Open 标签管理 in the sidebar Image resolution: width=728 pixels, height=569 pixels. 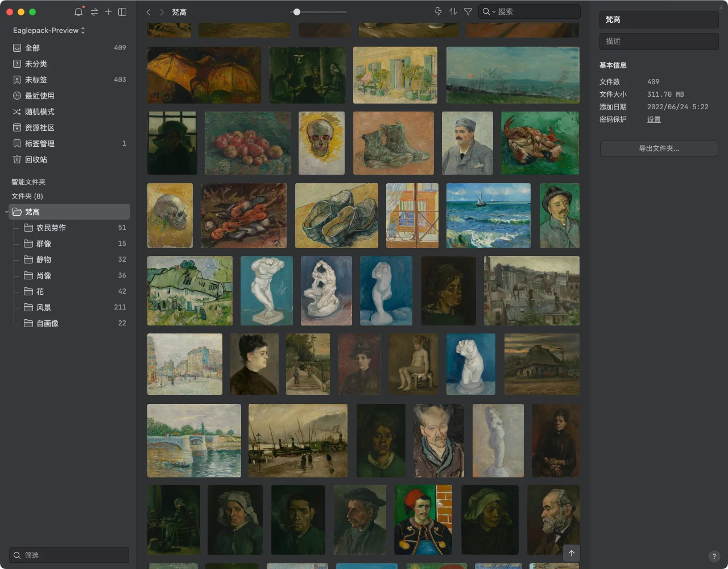[69, 143]
